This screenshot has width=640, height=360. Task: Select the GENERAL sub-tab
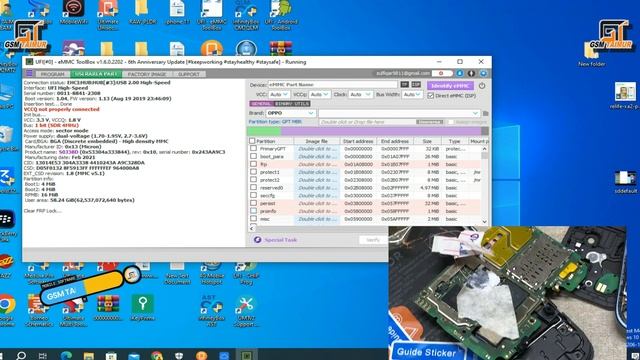click(x=261, y=104)
